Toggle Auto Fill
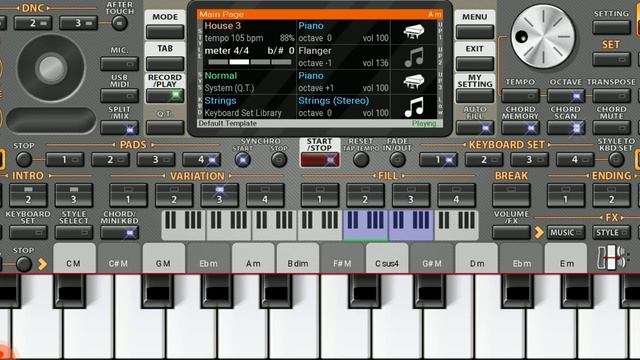This screenshot has height=360, width=640. click(x=475, y=128)
